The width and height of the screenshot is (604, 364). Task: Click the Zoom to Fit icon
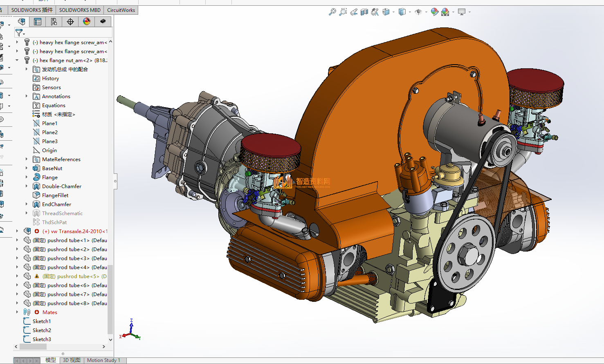point(332,12)
